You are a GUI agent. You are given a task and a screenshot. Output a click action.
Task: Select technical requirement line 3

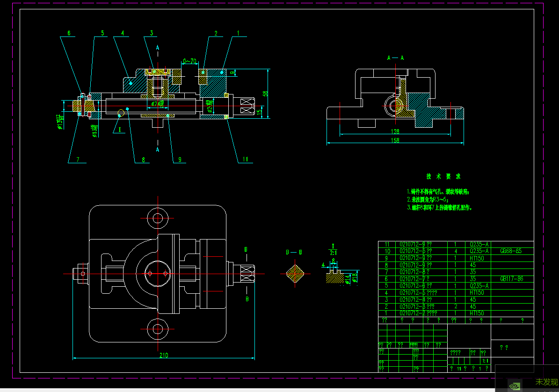[440, 207]
